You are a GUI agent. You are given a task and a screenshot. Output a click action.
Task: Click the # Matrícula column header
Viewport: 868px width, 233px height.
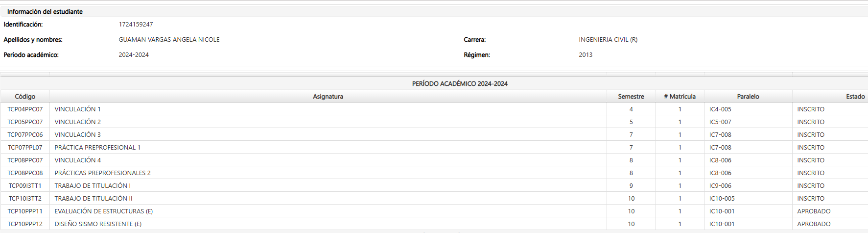coord(680,97)
